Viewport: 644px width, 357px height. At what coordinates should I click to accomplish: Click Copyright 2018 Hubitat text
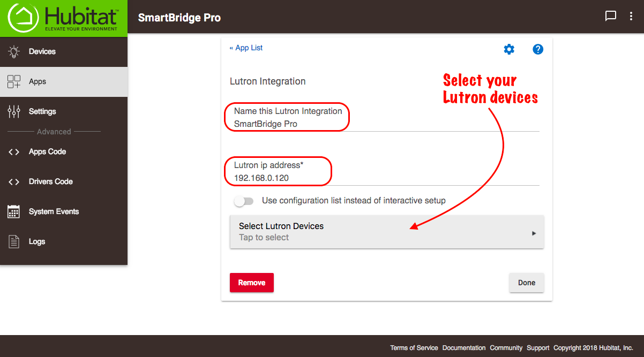click(594, 348)
